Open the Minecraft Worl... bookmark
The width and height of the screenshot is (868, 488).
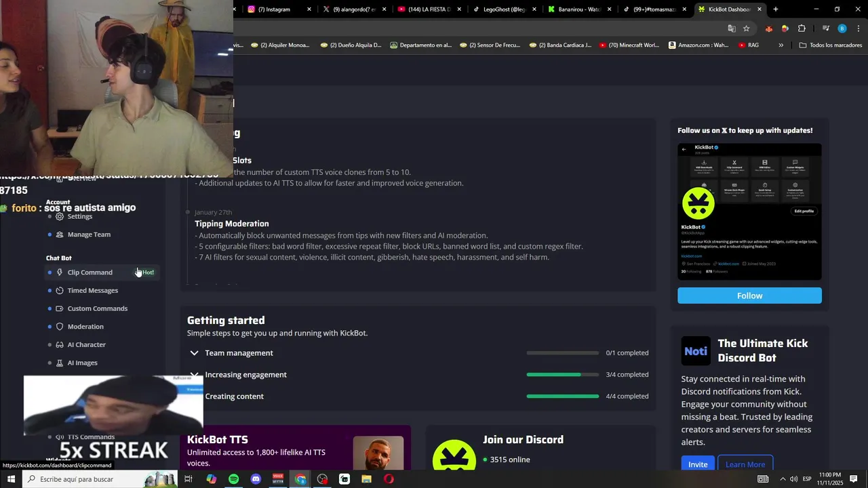(629, 45)
